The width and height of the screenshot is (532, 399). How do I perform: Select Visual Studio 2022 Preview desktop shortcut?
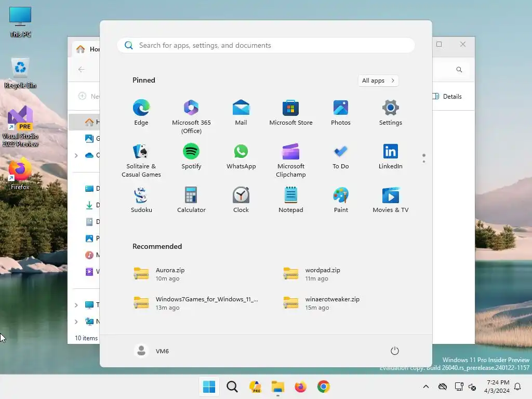20,126
